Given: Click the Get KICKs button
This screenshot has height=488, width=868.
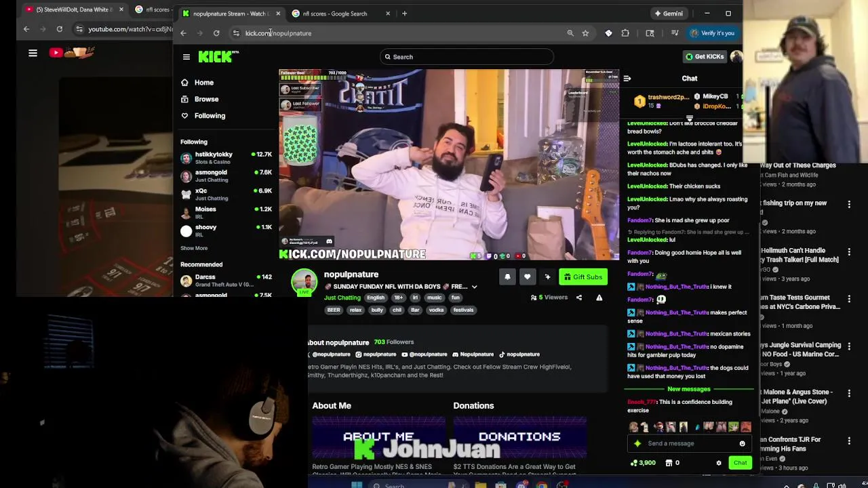Looking at the screenshot, I should pyautogui.click(x=705, y=57).
